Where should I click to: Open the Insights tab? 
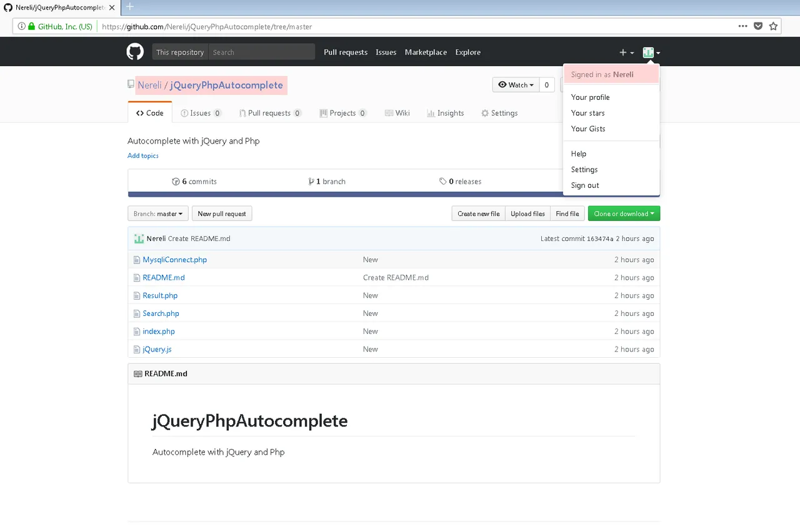(445, 113)
